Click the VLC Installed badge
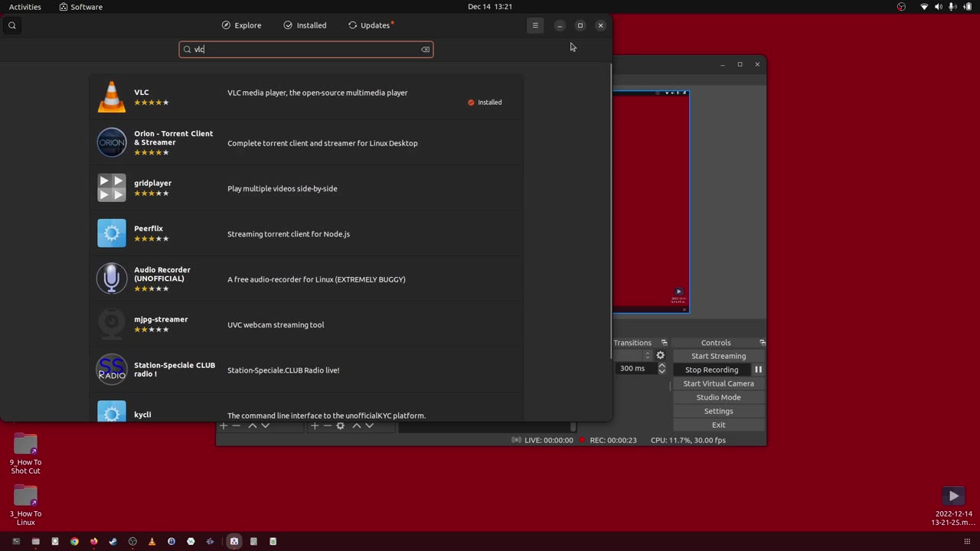The image size is (980, 551). (485, 102)
